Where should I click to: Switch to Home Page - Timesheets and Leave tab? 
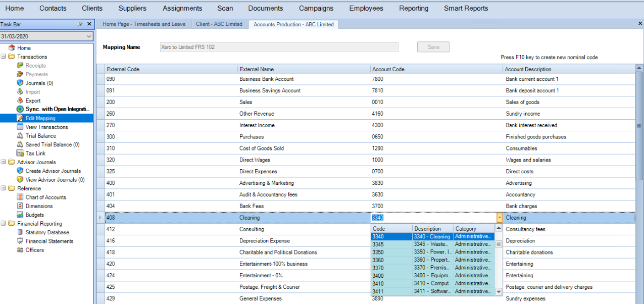(144, 24)
